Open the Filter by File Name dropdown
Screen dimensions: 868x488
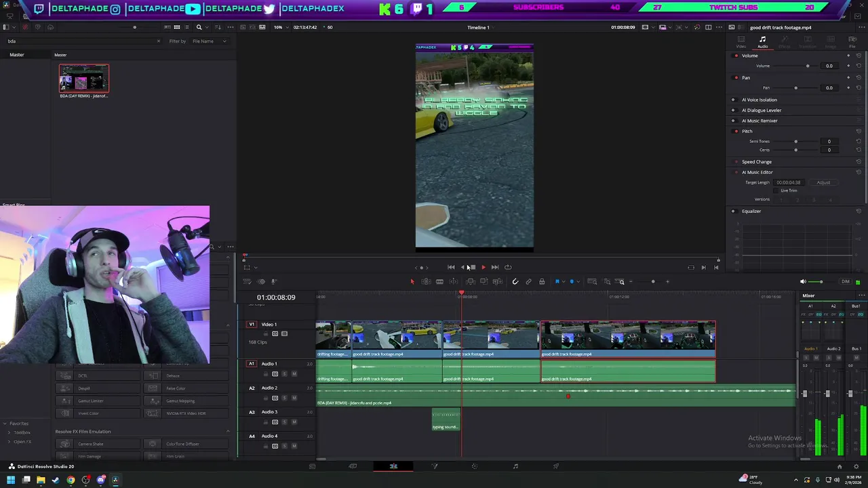(210, 41)
